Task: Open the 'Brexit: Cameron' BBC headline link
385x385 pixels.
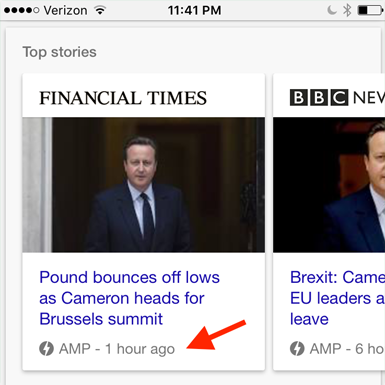Action: [337, 298]
